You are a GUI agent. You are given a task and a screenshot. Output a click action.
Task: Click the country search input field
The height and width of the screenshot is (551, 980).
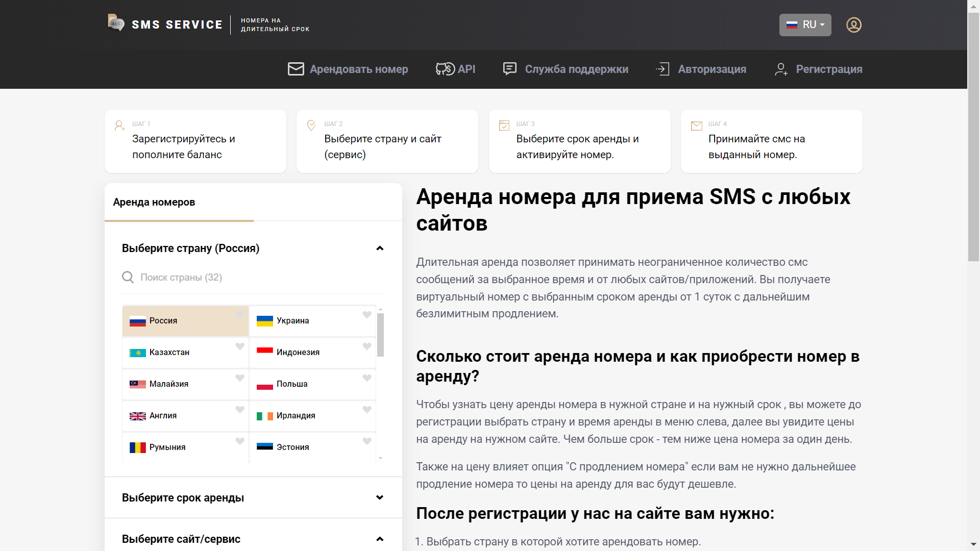click(x=255, y=277)
